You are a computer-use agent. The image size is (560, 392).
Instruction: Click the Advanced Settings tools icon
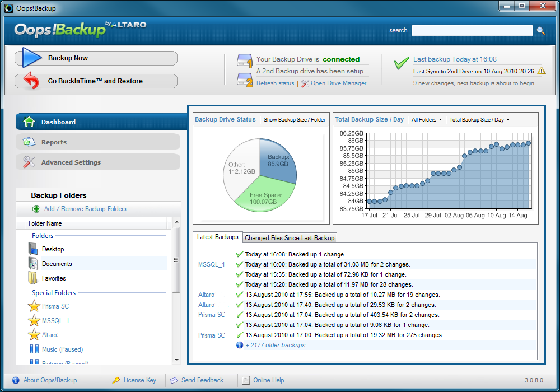coord(29,162)
